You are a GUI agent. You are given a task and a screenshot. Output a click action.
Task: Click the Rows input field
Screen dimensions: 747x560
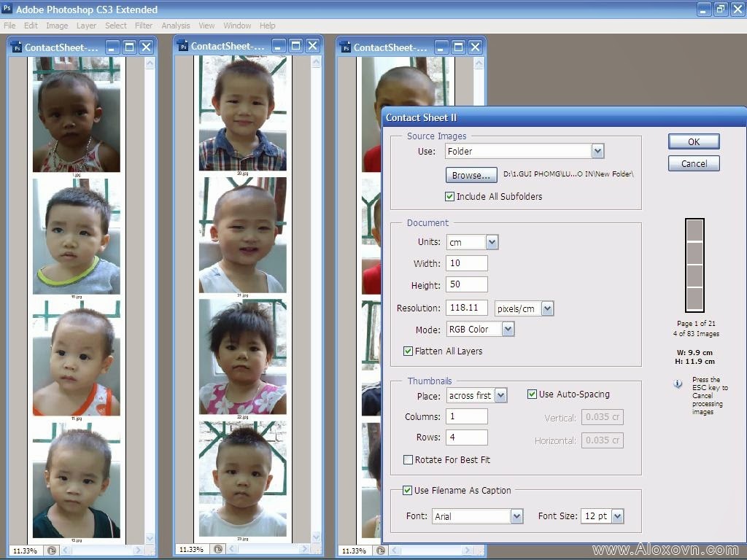click(466, 437)
